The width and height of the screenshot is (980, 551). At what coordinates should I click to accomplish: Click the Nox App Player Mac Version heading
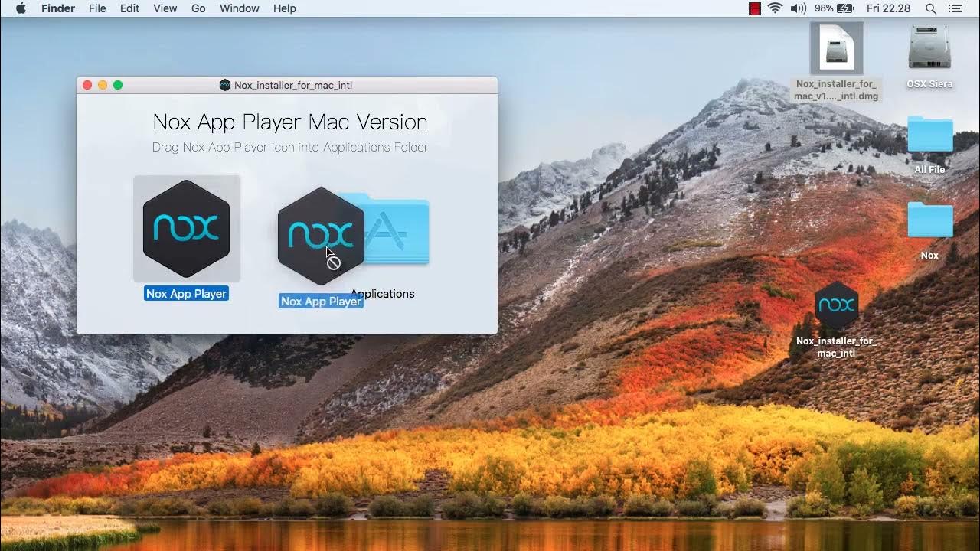(290, 122)
